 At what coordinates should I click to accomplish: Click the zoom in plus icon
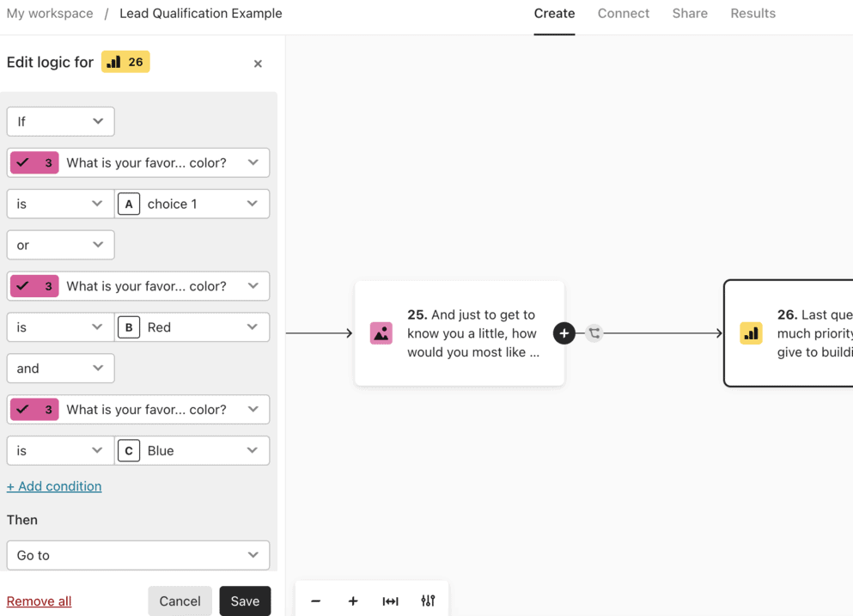[353, 601]
